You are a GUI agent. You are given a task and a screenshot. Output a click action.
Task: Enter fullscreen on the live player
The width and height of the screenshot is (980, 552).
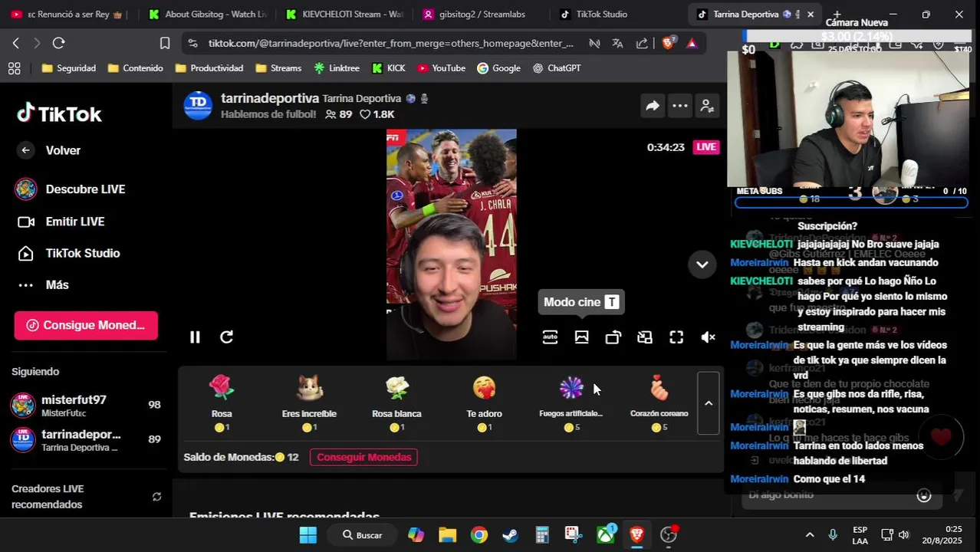coord(676,337)
